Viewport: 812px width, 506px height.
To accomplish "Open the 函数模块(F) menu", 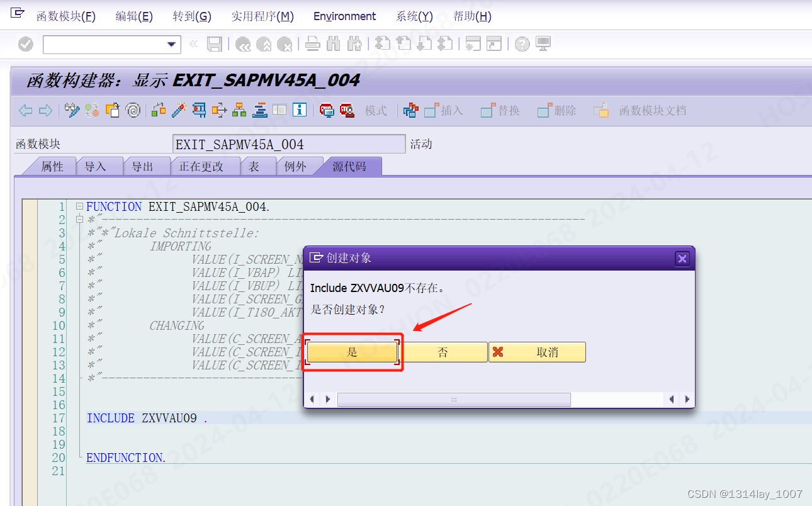I will (x=66, y=16).
